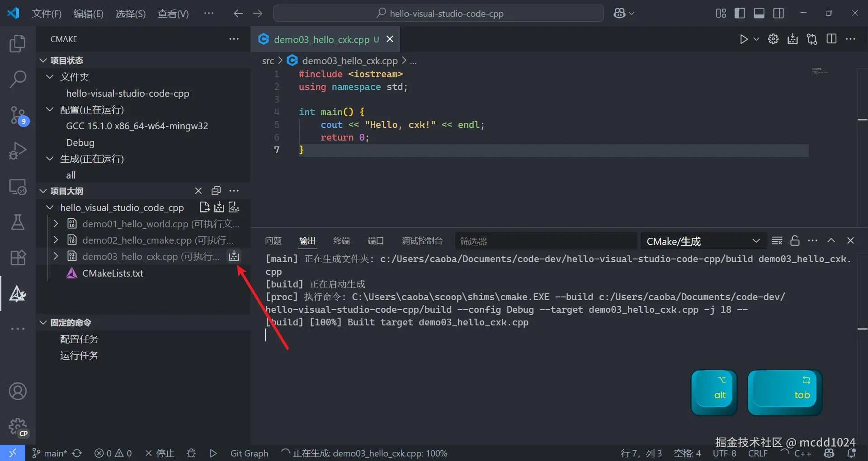Open the Copilot chat icon in title bar
This screenshot has height=461, width=868.
[619, 14]
